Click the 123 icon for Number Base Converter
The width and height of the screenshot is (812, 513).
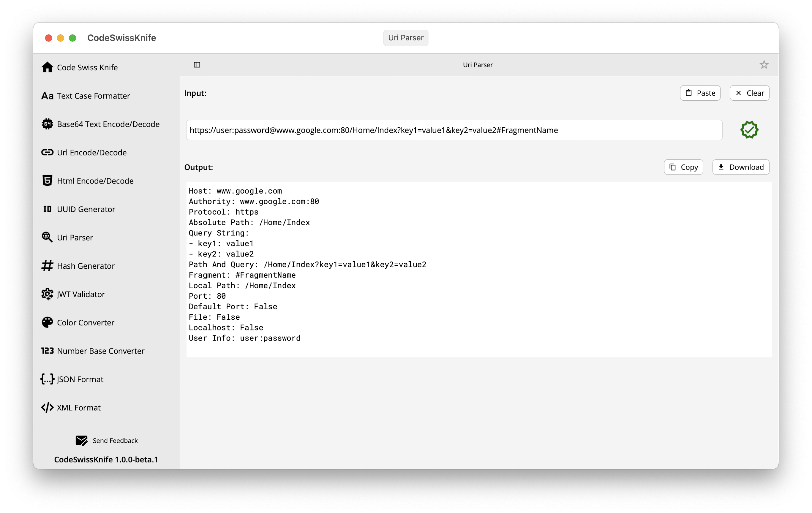47,351
